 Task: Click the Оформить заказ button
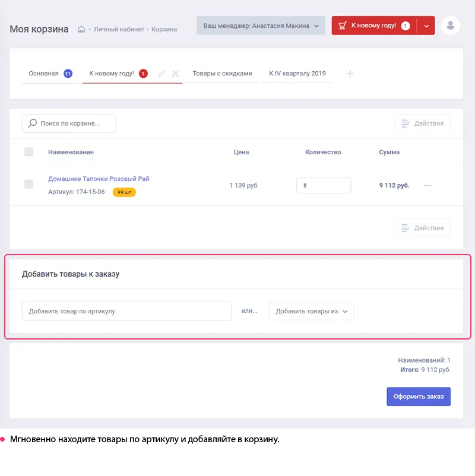pos(418,396)
